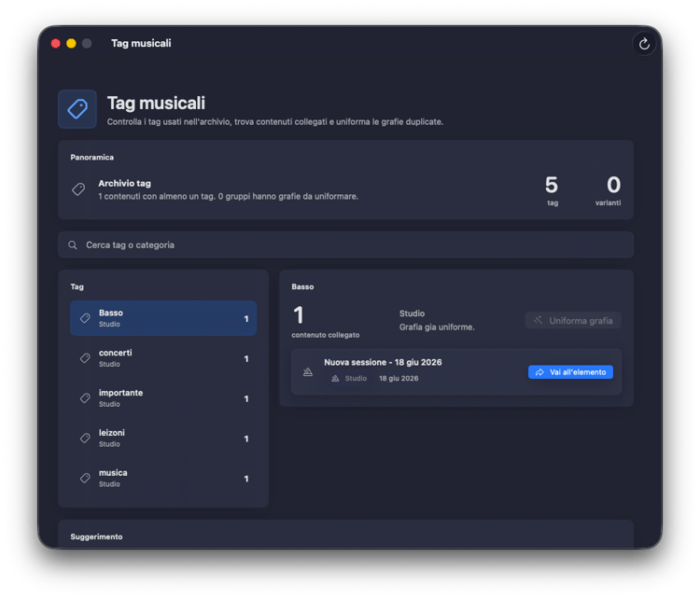Viewport: 700px width, 599px height.
Task: Click the tag icon beside Archivio tag
Action: tap(78, 189)
